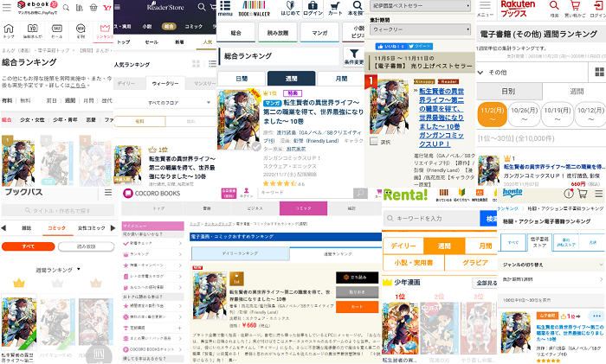
Task: Click the BOOK☆WALKER ログイン login icon
Action: click(x=313, y=9)
